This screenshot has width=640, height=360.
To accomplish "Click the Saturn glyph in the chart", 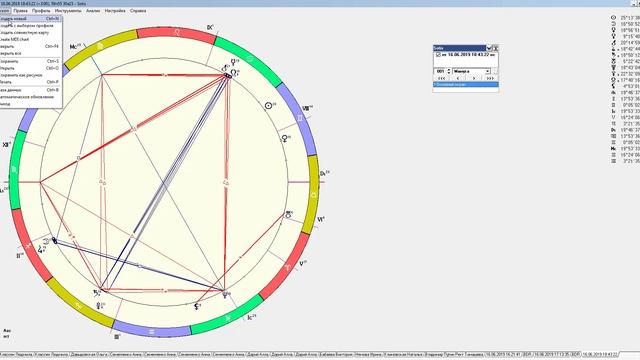I will (x=96, y=293).
